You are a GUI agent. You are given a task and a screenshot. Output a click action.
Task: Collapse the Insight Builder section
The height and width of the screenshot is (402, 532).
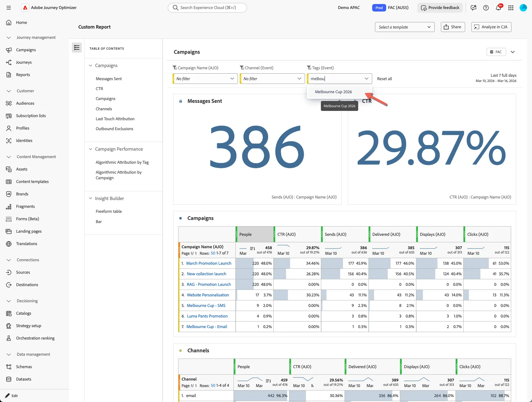tap(90, 198)
